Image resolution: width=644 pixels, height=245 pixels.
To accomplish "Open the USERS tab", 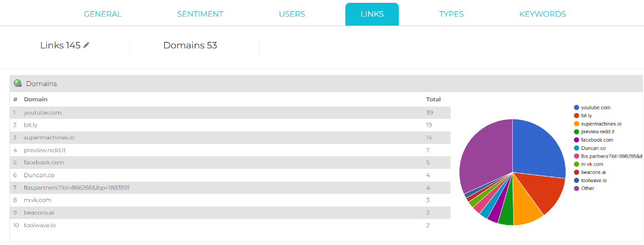I will point(292,14).
